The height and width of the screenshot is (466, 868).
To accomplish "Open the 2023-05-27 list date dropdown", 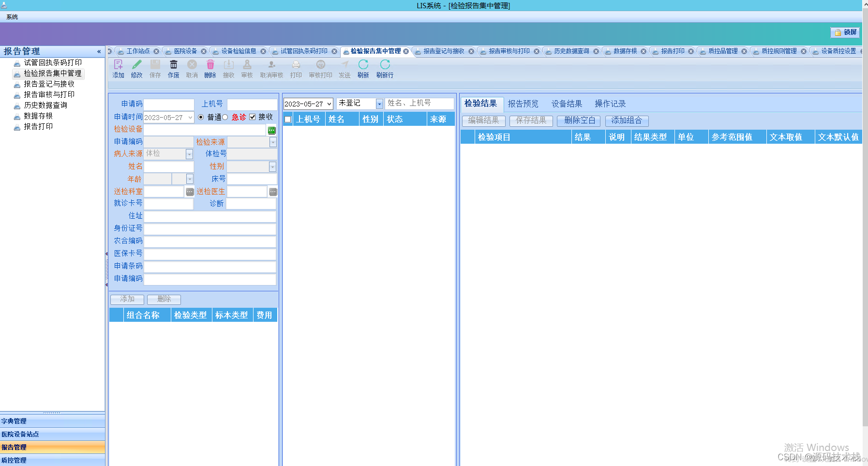I will point(329,104).
